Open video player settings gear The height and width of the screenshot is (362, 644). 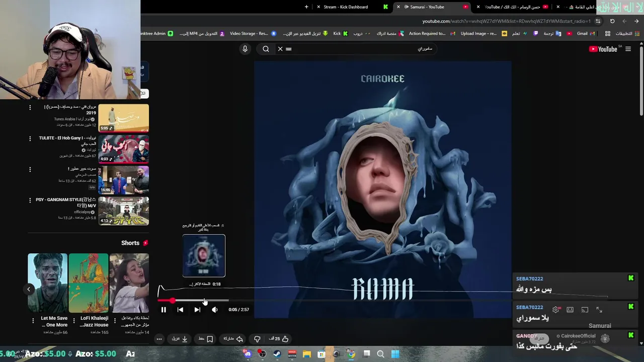[x=555, y=310]
